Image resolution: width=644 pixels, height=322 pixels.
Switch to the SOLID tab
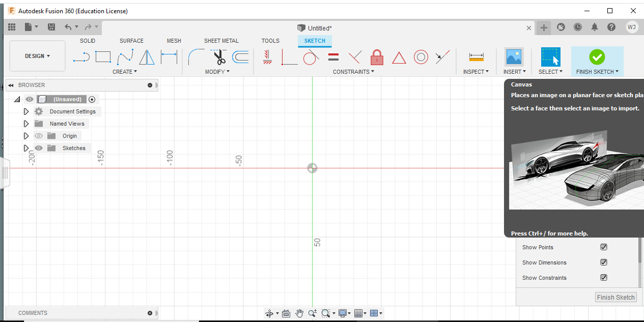coord(88,41)
